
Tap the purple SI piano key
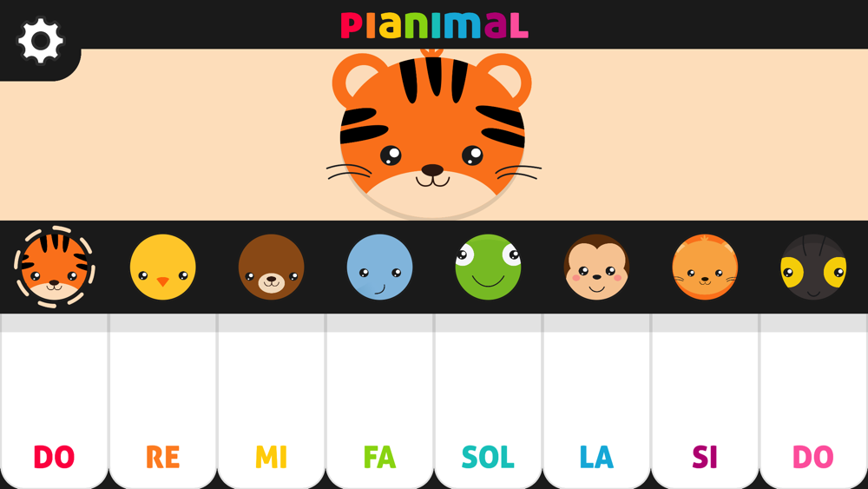[x=705, y=401]
